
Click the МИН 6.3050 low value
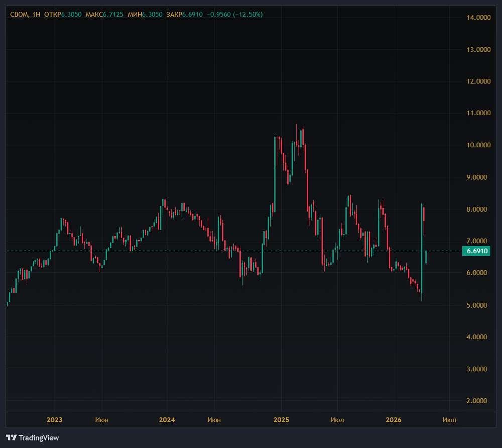[145, 14]
